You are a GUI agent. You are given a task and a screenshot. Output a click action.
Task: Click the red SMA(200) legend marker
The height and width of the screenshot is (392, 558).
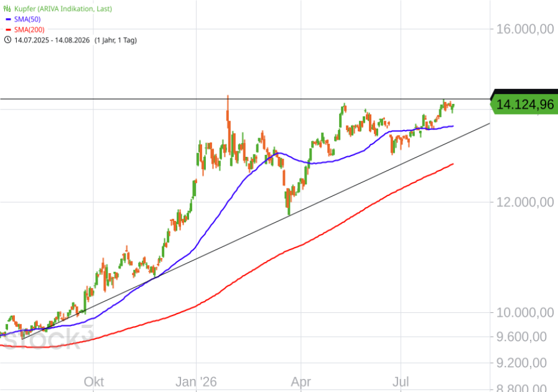9,30
